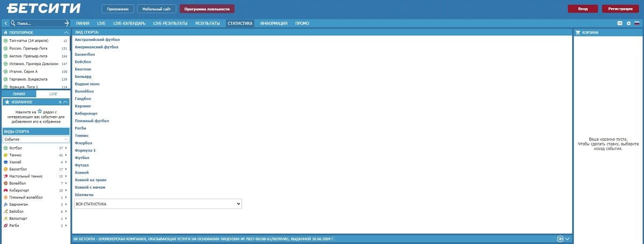The height and width of the screenshot is (244, 644).
Task: Click the star icon in Избранное header
Action: [x=6, y=102]
